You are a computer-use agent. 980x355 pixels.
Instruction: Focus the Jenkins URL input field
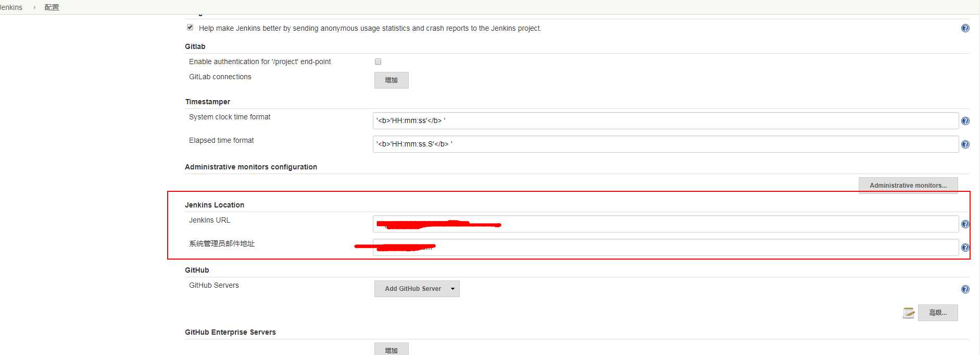tap(665, 224)
